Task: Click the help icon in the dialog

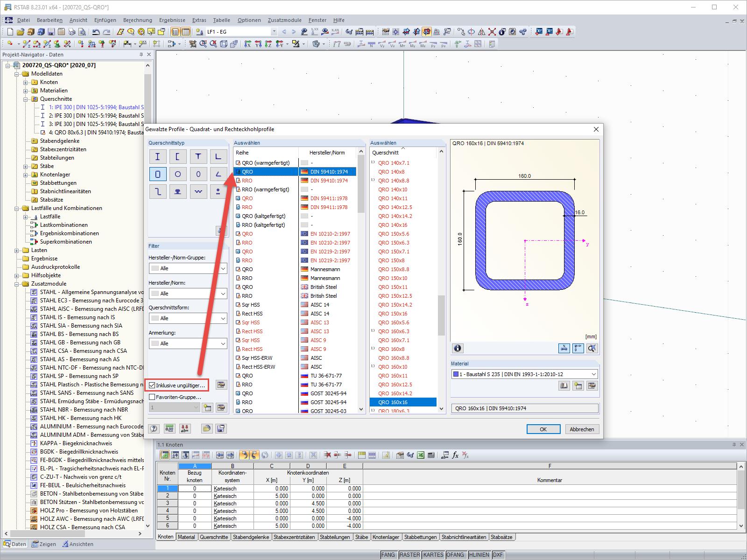Action: (x=154, y=428)
